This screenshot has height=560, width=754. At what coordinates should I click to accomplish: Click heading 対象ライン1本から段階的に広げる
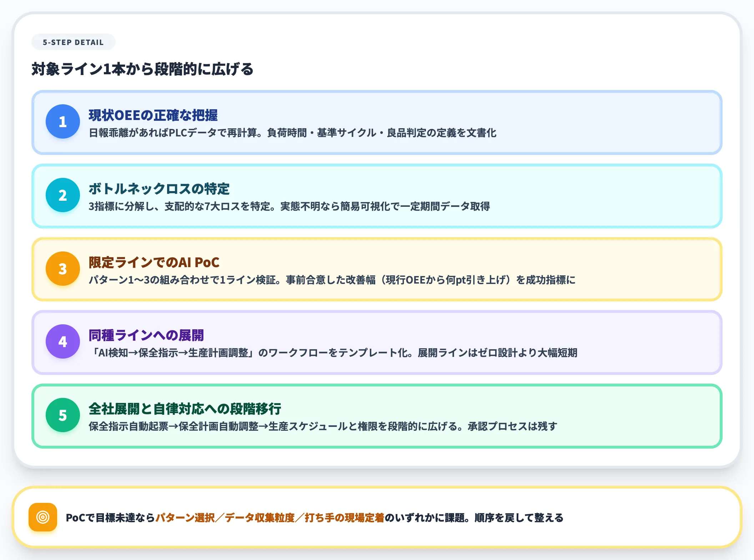pos(142,69)
